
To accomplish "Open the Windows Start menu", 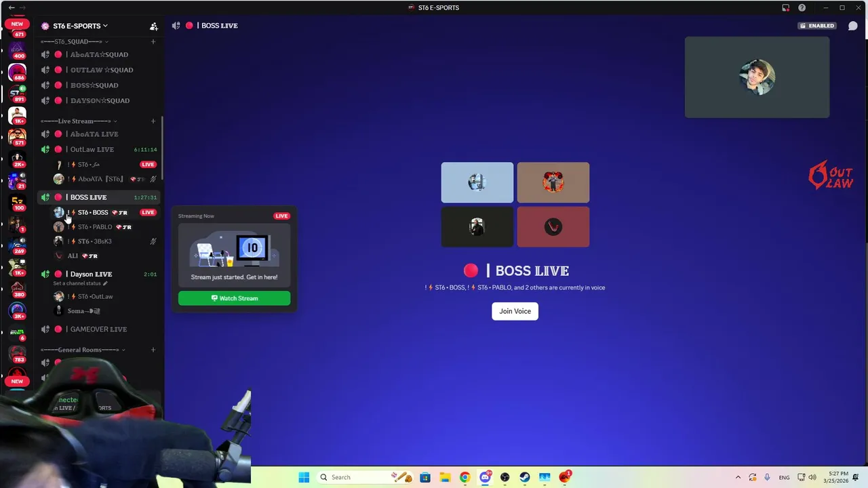I will click(x=304, y=477).
